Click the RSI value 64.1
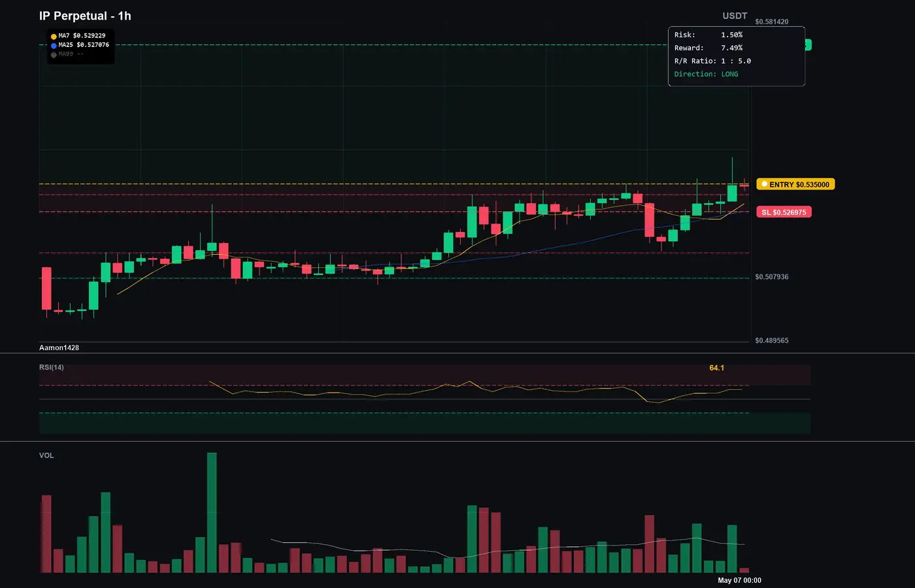 [x=717, y=368]
